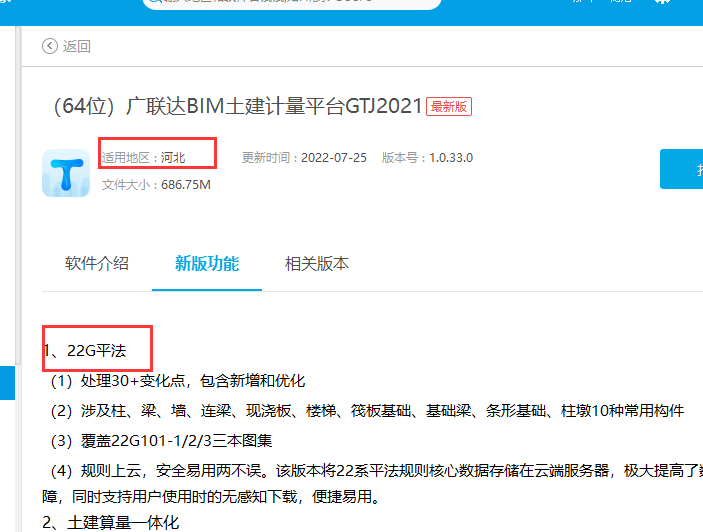This screenshot has height=532, width=703.
Task: Click the heading 1、22G平法
Action: 85,350
